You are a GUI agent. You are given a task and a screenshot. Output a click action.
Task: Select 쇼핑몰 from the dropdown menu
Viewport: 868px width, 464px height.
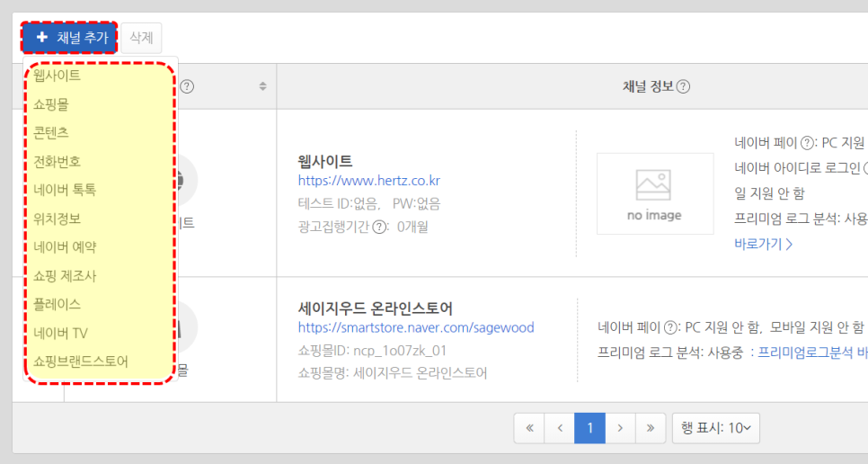51,104
